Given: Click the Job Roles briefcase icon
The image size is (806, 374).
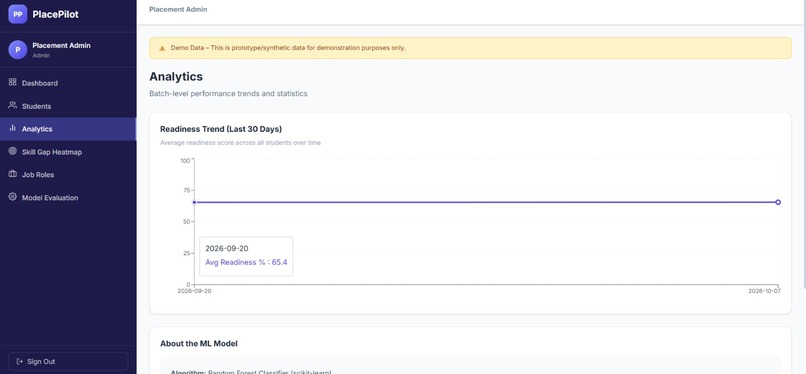Looking at the screenshot, I should pos(13,174).
